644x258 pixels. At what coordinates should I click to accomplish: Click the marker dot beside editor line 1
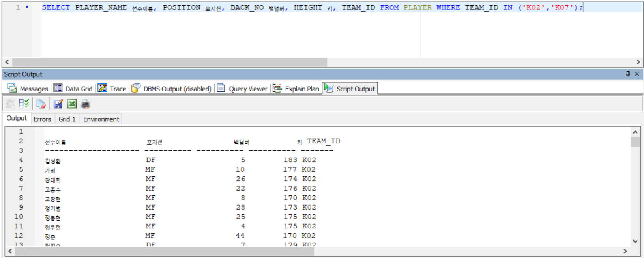pos(27,7)
